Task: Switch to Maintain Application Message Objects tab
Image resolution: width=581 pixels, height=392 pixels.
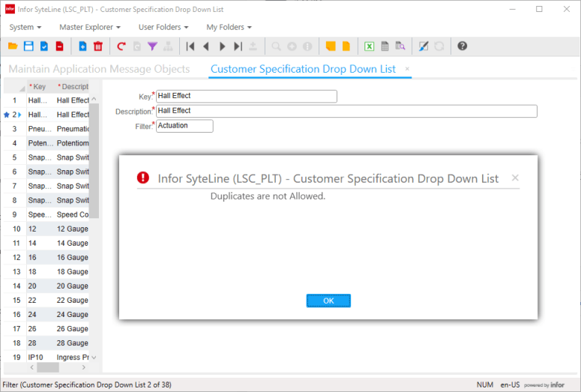Action: click(x=99, y=69)
